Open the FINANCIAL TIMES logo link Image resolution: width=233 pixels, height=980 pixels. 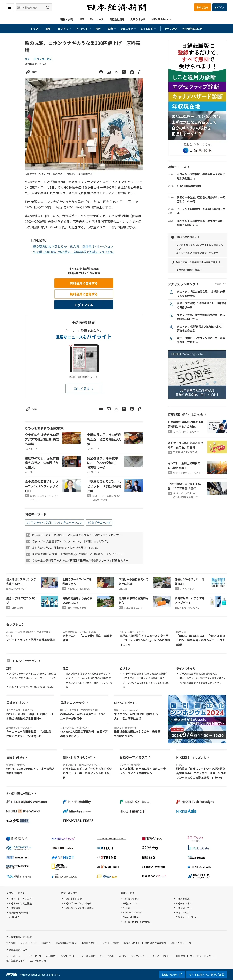[x=78, y=821]
